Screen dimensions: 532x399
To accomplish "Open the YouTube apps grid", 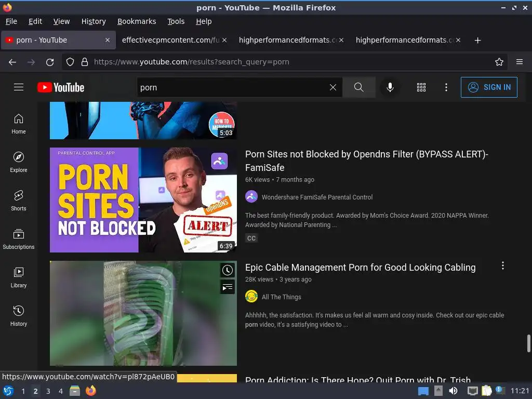I will point(421,87).
